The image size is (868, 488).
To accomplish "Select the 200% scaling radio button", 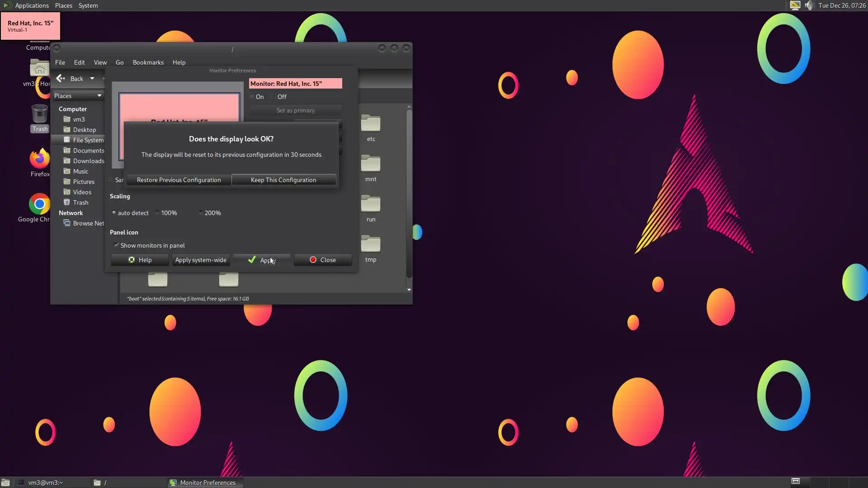I will pyautogui.click(x=201, y=213).
